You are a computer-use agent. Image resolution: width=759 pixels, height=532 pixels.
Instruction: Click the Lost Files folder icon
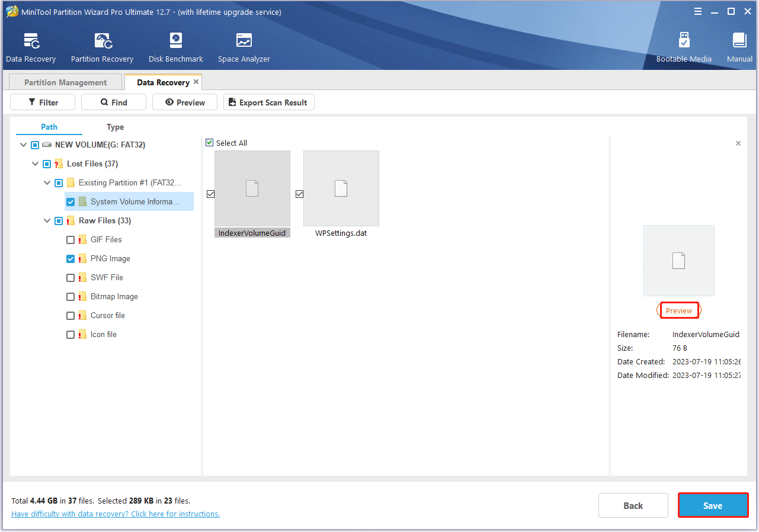(59, 164)
